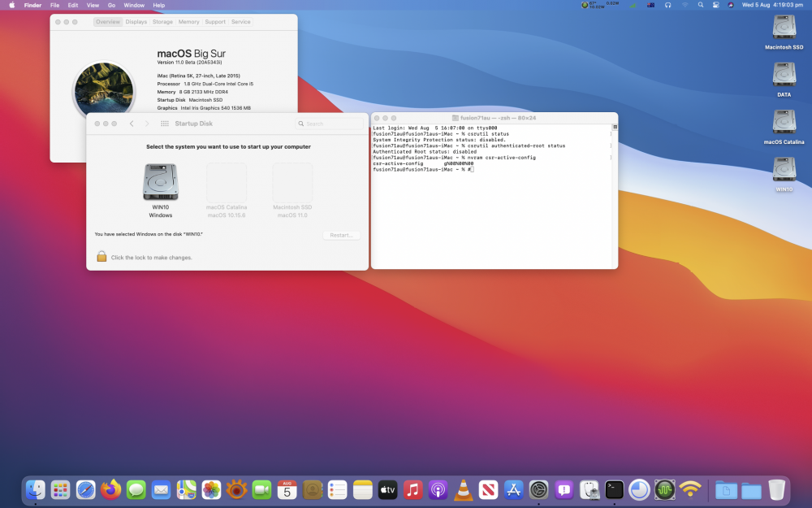Open the Australian flag input menu

point(651,5)
